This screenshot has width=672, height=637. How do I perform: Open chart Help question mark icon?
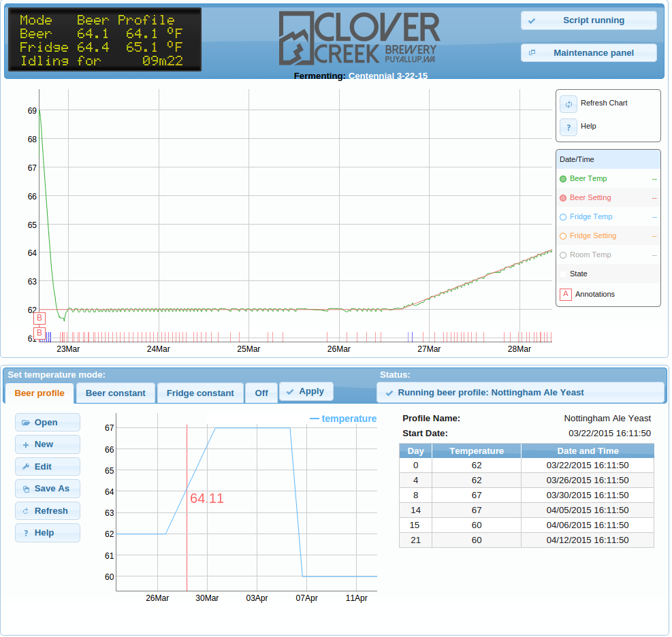point(569,127)
